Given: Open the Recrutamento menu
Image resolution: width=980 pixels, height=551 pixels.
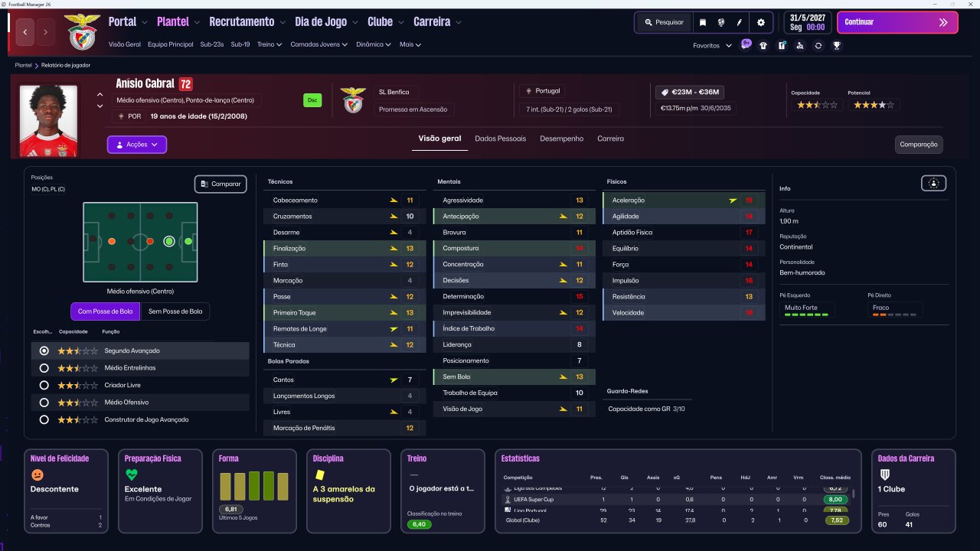Looking at the screenshot, I should [247, 22].
